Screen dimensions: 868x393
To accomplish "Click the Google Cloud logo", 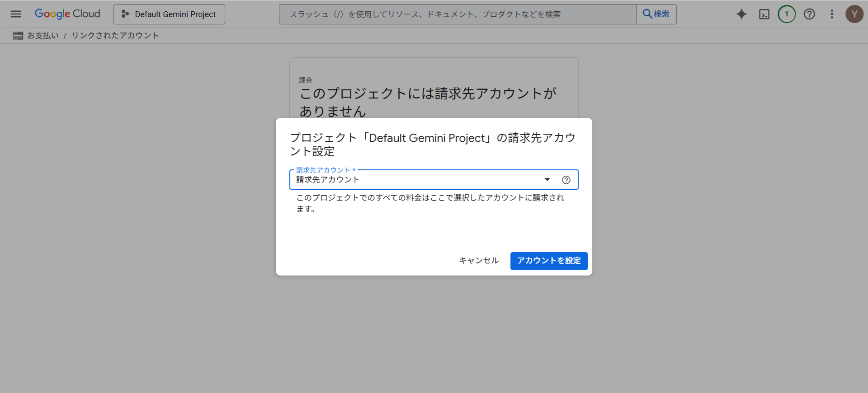I will coord(67,14).
